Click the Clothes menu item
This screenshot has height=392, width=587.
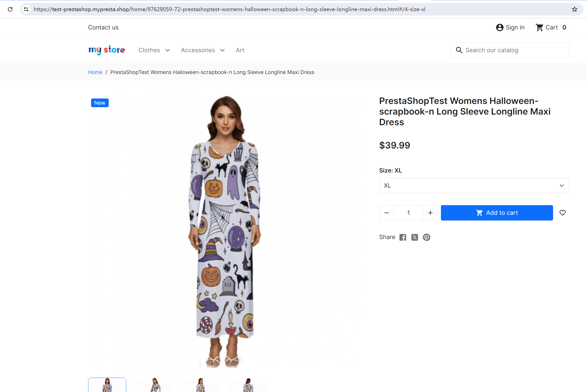click(x=149, y=50)
